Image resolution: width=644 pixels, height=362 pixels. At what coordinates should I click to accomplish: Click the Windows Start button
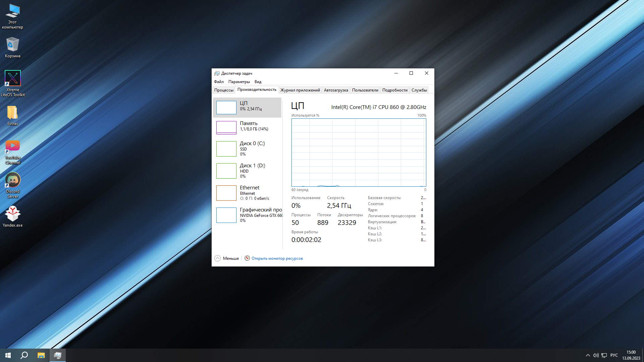tap(8, 355)
